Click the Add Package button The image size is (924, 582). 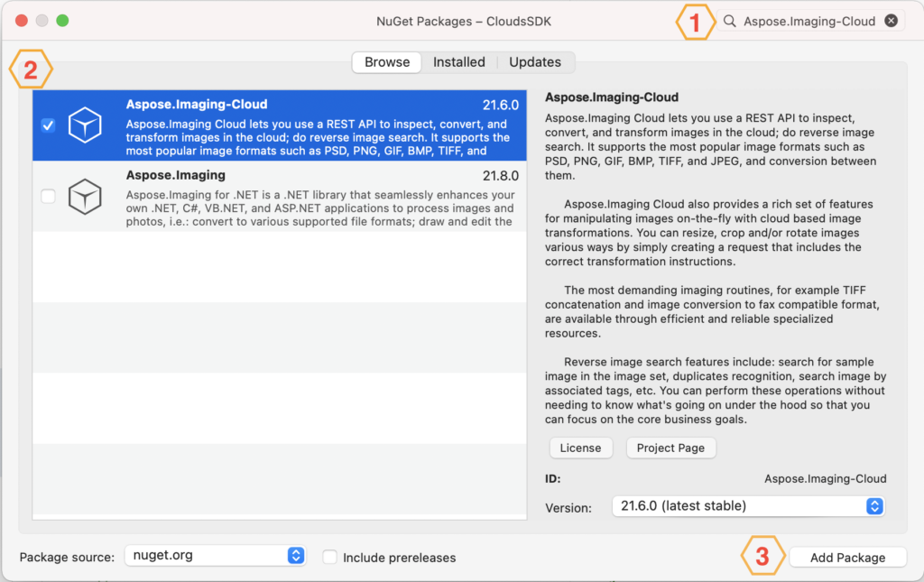[847, 558]
